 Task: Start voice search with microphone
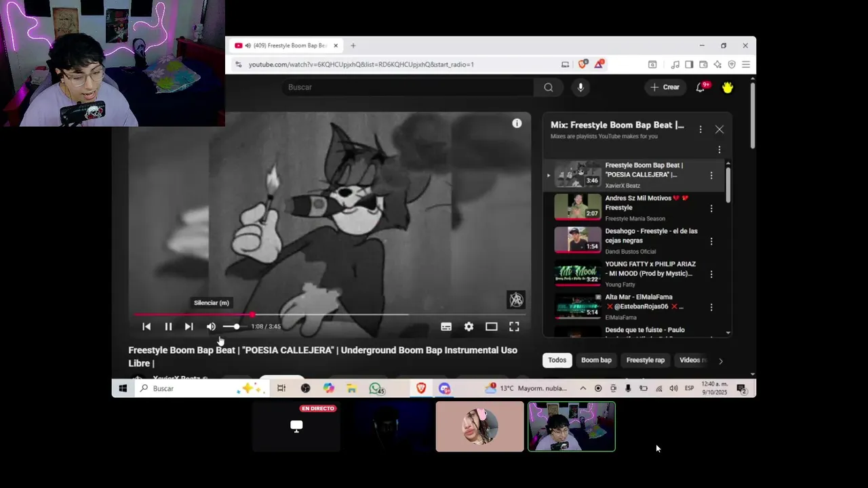click(580, 87)
